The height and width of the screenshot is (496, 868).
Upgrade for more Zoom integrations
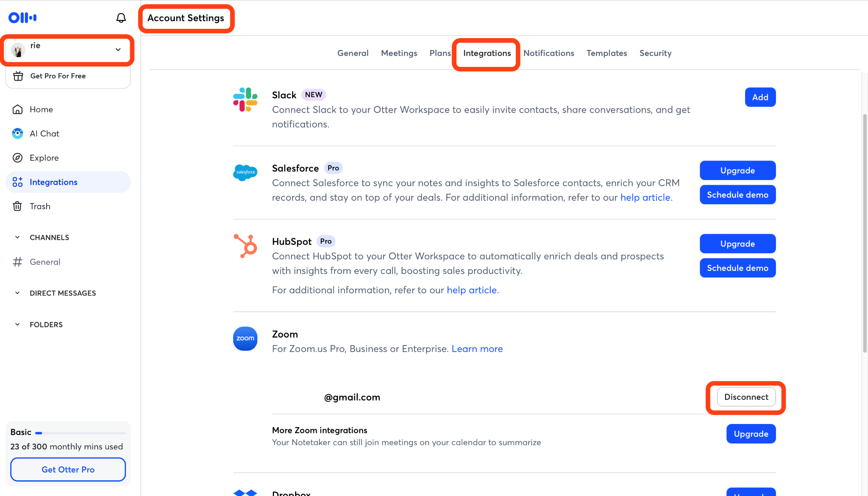(751, 434)
